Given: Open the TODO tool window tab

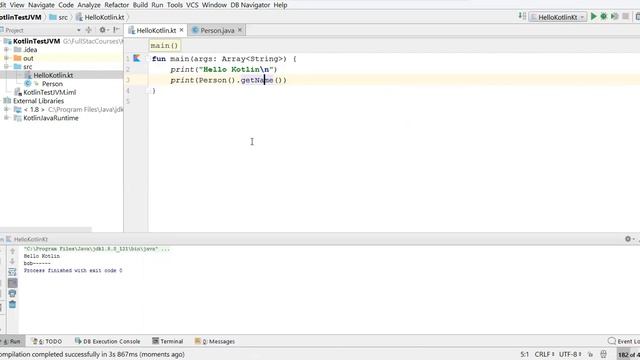Looking at the screenshot, I should (47, 341).
